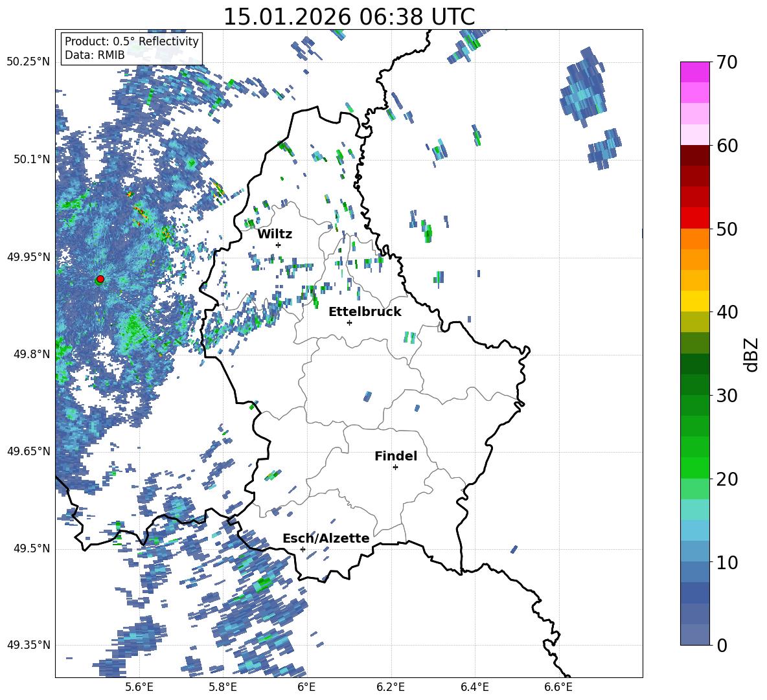Image resolution: width=767 pixels, height=700 pixels.
Task: Click the 50.1°N latitude label
Action: (x=32, y=159)
